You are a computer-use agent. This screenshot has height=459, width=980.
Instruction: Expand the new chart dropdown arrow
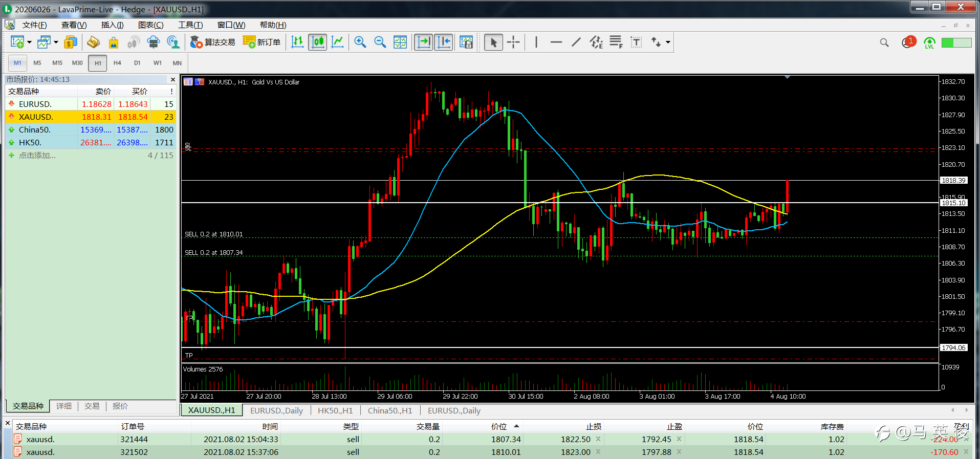(x=29, y=42)
